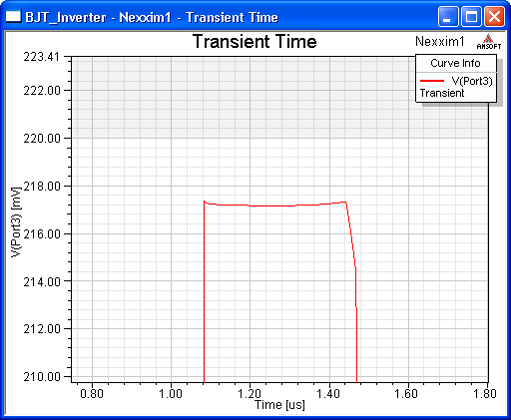The height and width of the screenshot is (420, 511).
Task: Select the red V(Port3) legend line
Action: [x=432, y=81]
